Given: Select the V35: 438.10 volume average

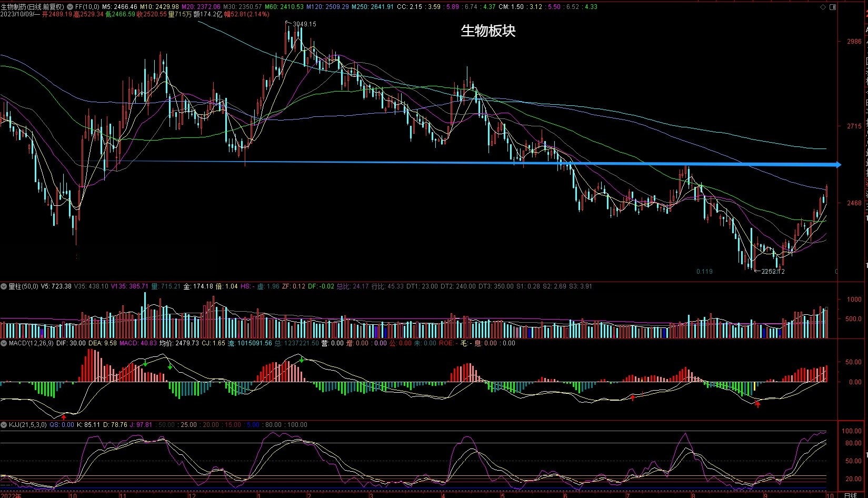Looking at the screenshot, I should pyautogui.click(x=91, y=286).
